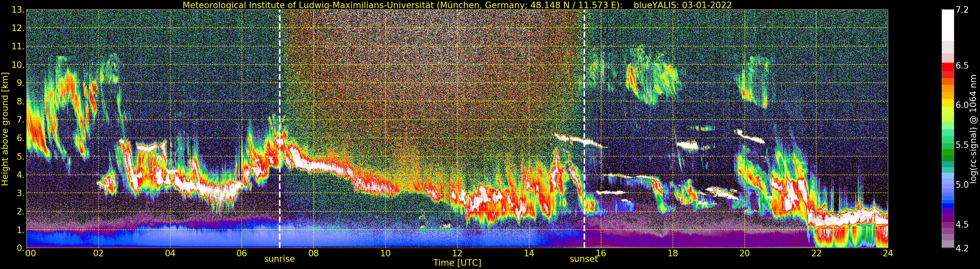Click the colorbar '6.0' value label
This screenshot has height=269, width=980.
coord(962,105)
